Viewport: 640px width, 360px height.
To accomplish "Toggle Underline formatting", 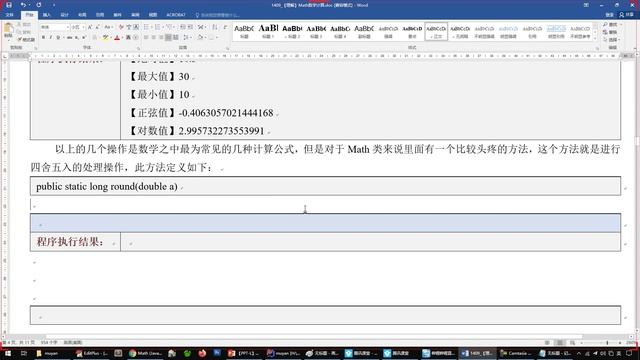I will [58, 38].
